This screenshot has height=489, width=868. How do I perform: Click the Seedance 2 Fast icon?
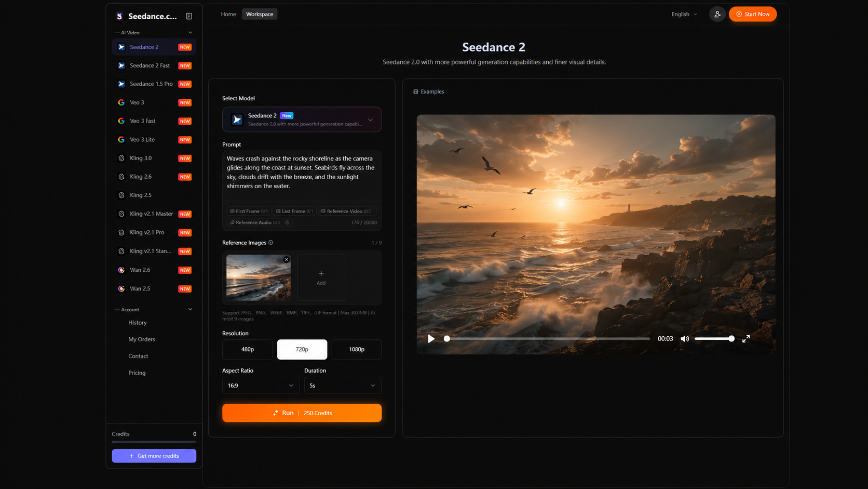[121, 65]
